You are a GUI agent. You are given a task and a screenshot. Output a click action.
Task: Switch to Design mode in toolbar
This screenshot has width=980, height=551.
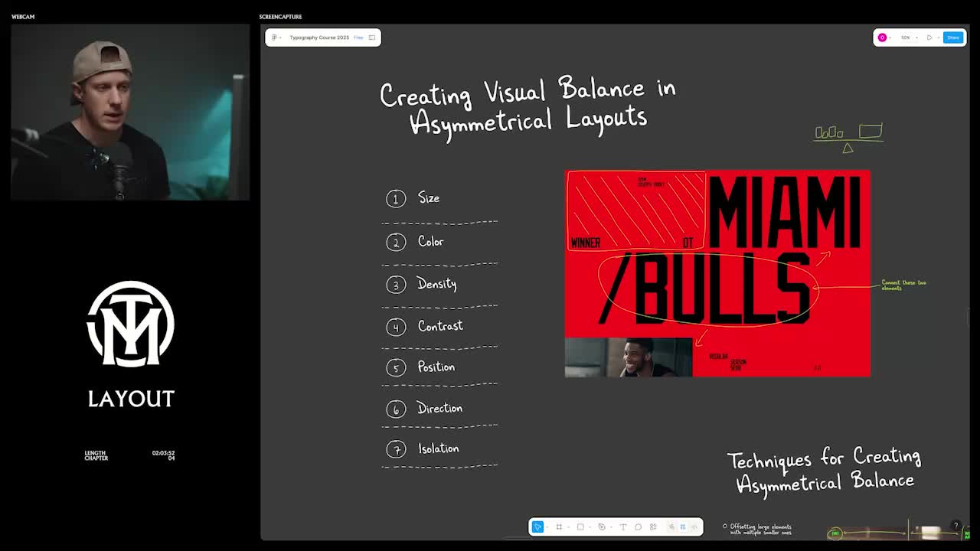pyautogui.click(x=683, y=527)
